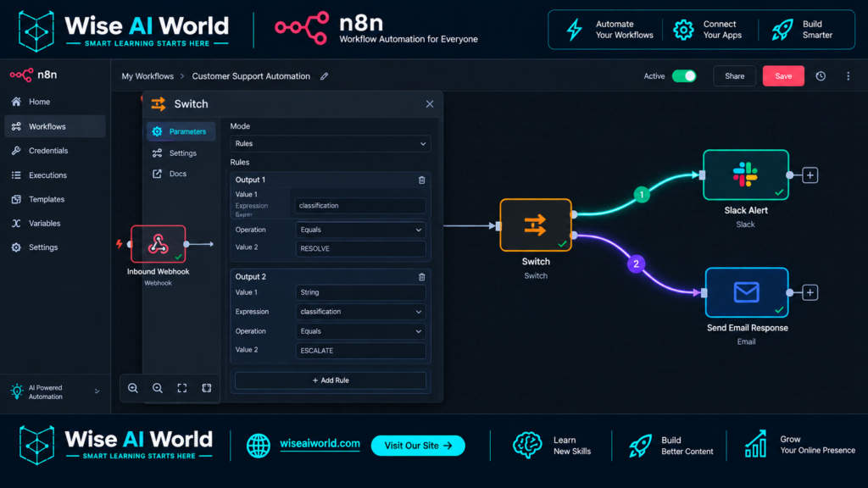Image resolution: width=868 pixels, height=488 pixels.
Task: Fit the canvas to view
Action: [x=182, y=388]
